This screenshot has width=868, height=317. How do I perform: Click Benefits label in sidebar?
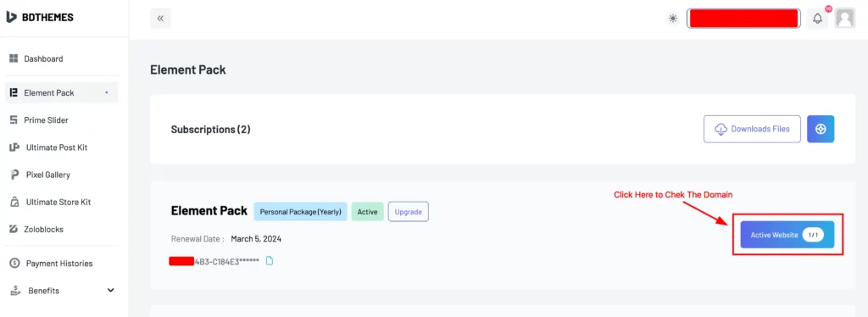44,291
